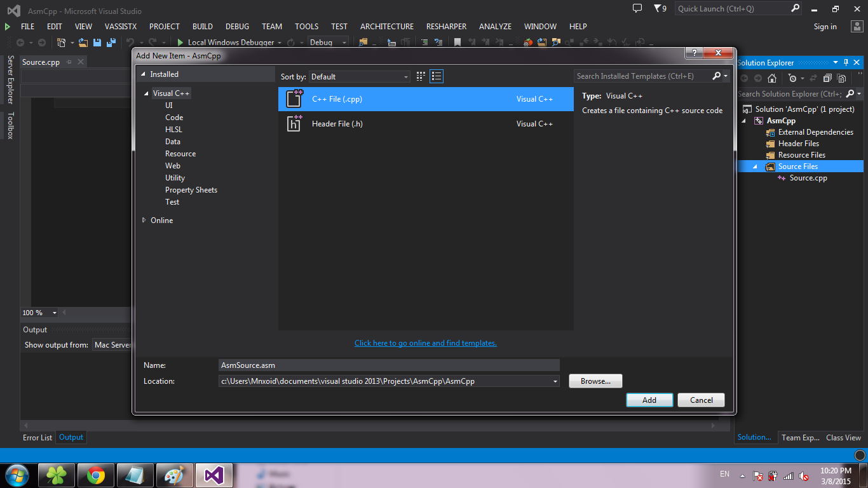Click the template search magnifier icon
Viewport: 868px width, 488px height.
(717, 76)
